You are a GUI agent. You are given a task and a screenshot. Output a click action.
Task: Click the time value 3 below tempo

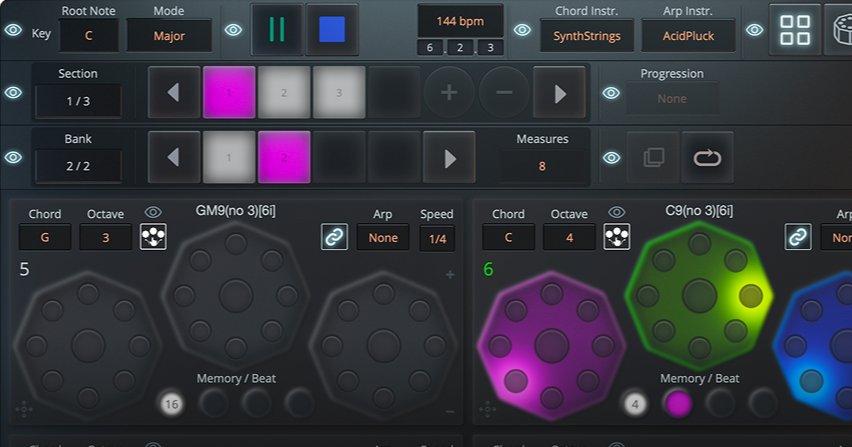pos(491,48)
